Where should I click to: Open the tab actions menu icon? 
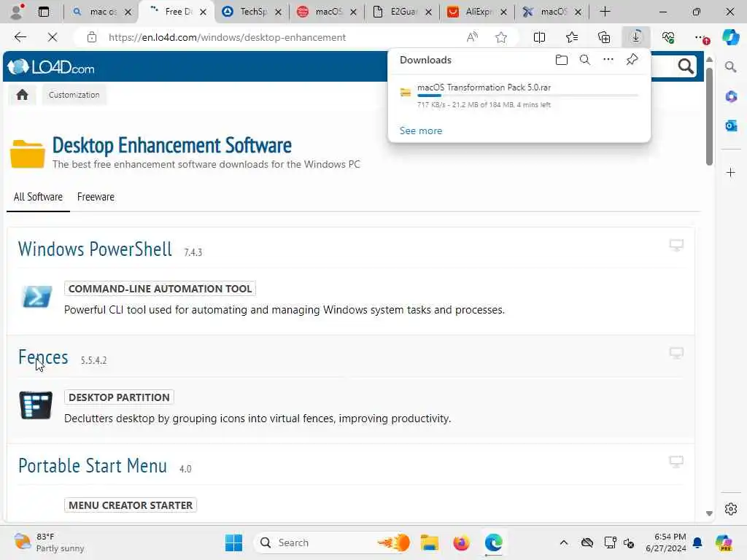(x=44, y=12)
